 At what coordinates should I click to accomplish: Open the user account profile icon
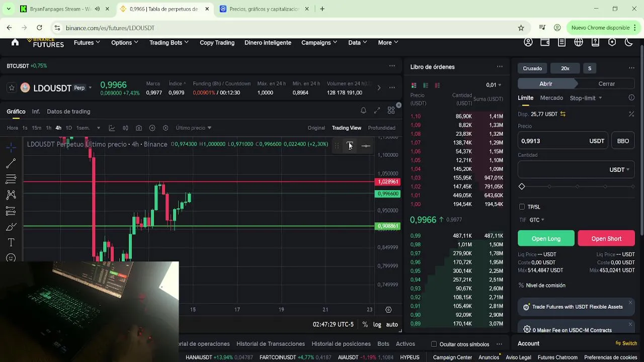[x=528, y=42]
